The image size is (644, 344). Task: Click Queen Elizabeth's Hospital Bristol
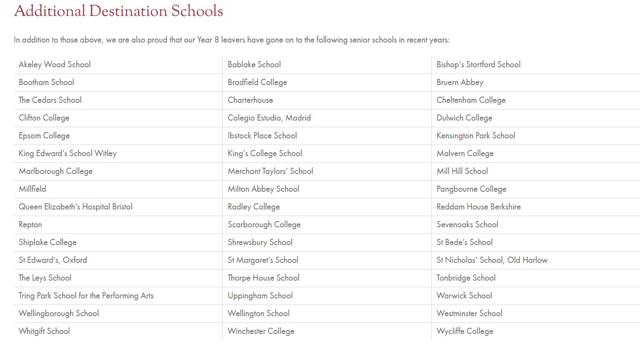(x=75, y=207)
